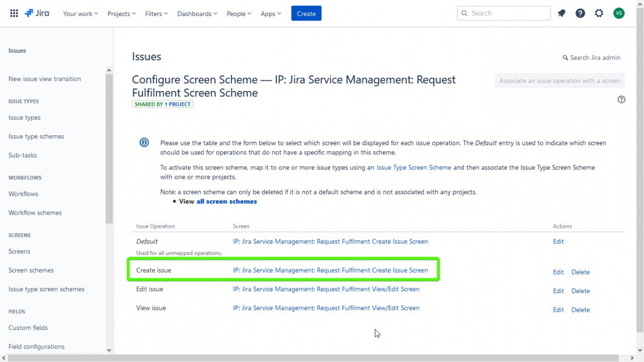Viewport: 644px width, 362px height.
Task: Click Delete for View issue operation
Action: (581, 310)
